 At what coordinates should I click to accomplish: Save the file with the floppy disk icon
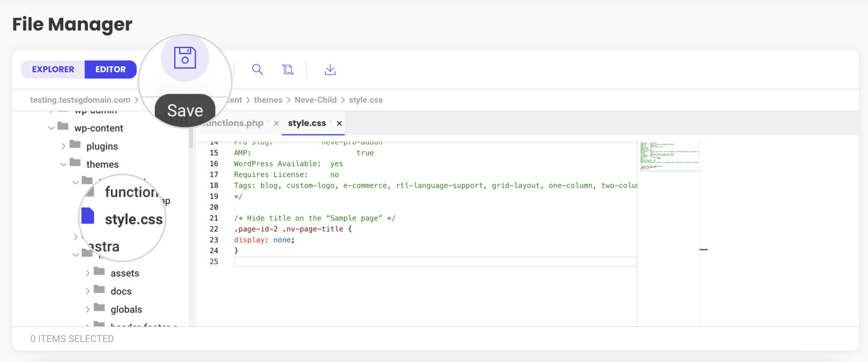pos(185,58)
